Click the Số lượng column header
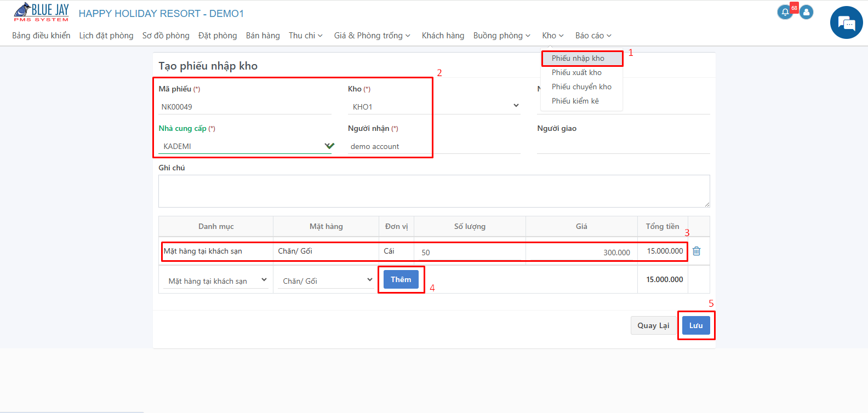 click(470, 226)
